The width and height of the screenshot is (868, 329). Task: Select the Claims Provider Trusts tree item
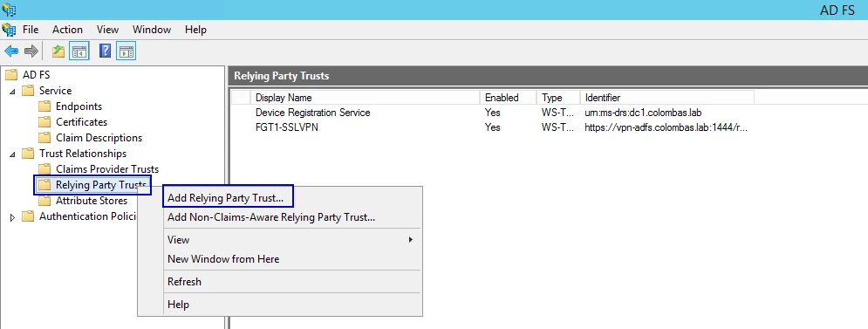pos(107,169)
